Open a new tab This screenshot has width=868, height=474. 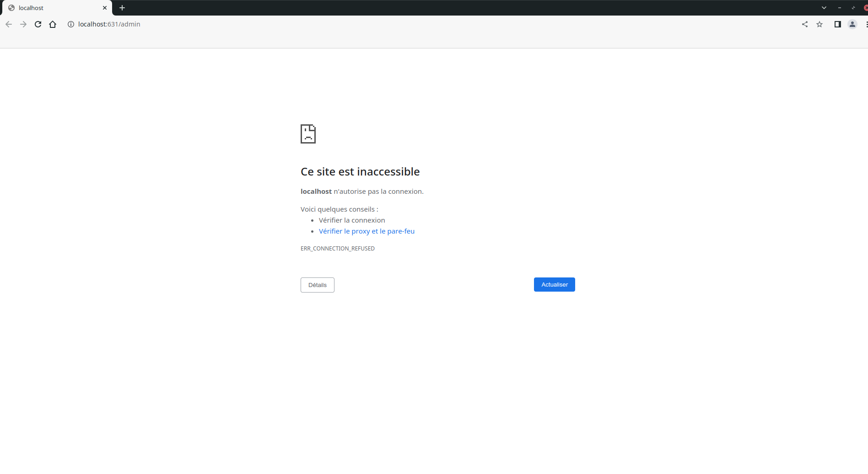(x=122, y=8)
